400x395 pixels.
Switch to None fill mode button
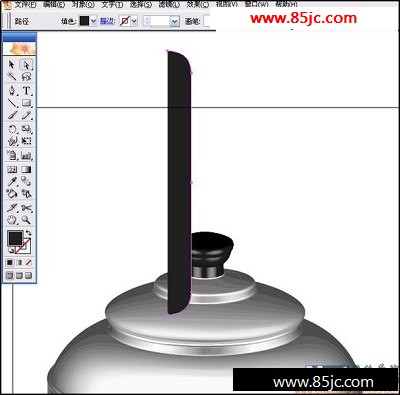point(29,263)
